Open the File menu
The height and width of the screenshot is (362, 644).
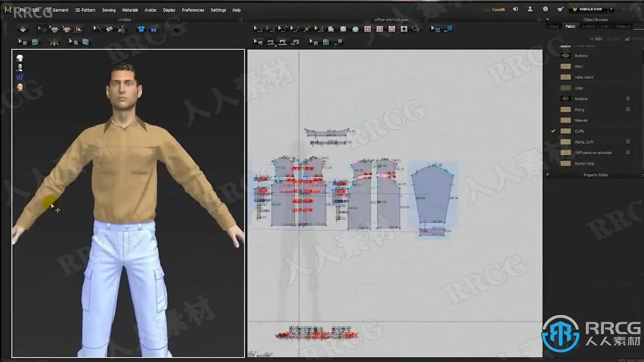[x=22, y=10]
